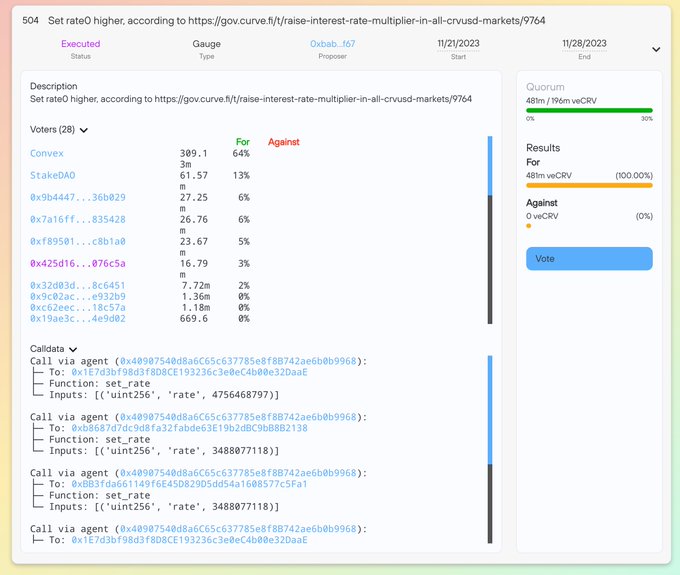680x575 pixels.
Task: Click StakeDAO's 61.57 amount value
Action: [x=194, y=176]
